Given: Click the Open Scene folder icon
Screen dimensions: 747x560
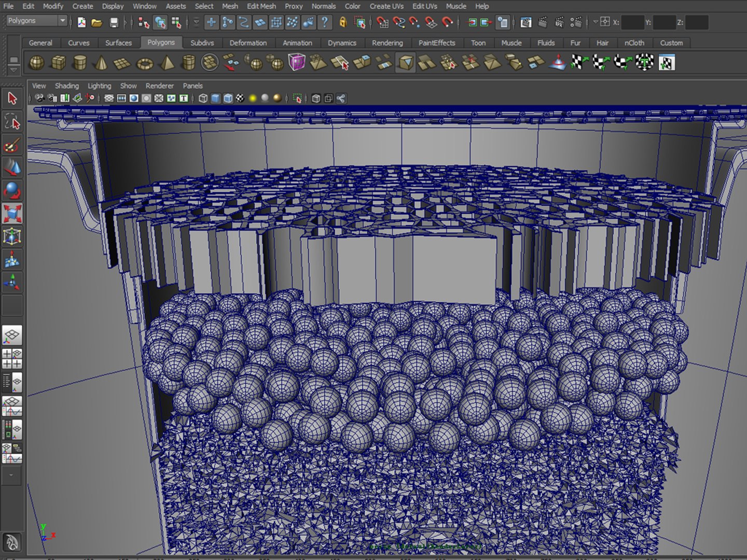Looking at the screenshot, I should pyautogui.click(x=96, y=22).
